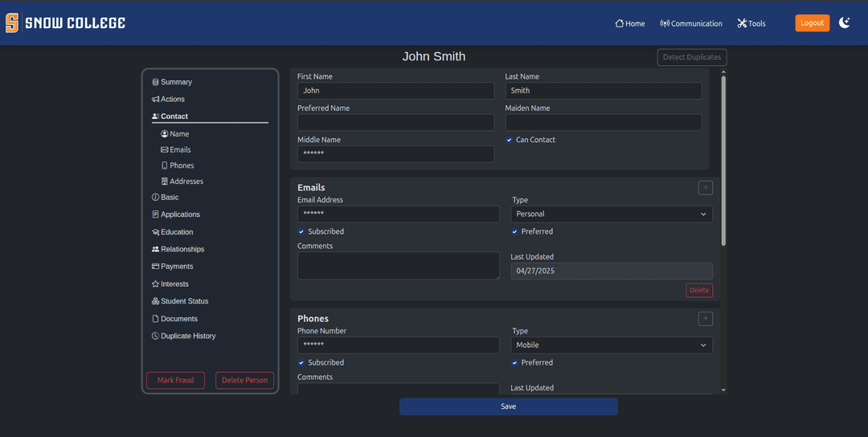This screenshot has height=437, width=868.
Task: Click the Snow College logo
Action: click(65, 23)
